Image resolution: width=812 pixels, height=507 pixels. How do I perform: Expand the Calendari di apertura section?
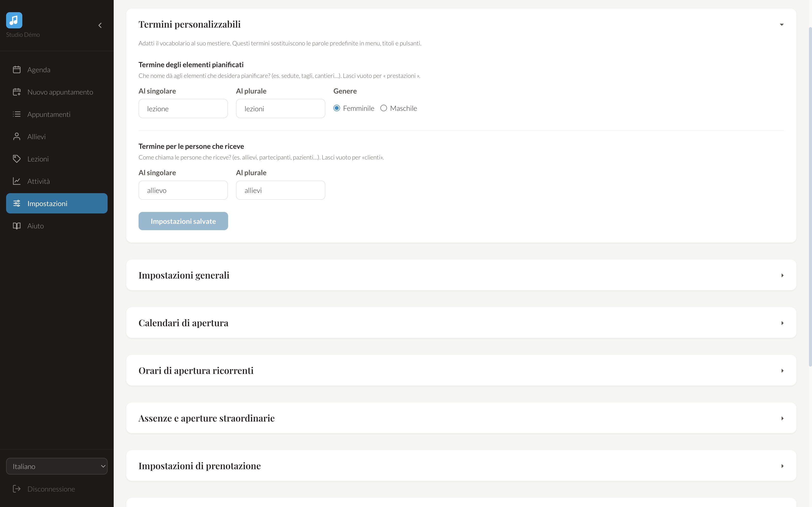(782, 323)
